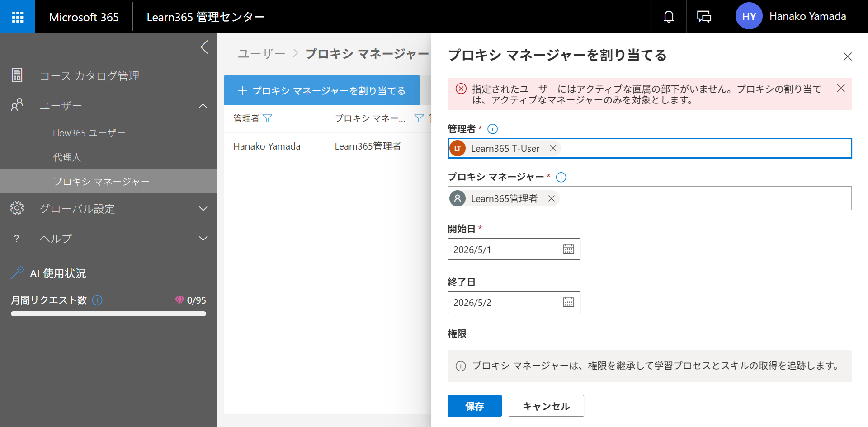The width and height of the screenshot is (868, 427).
Task: Click the 月間リクエスト数 label
Action: pos(49,300)
